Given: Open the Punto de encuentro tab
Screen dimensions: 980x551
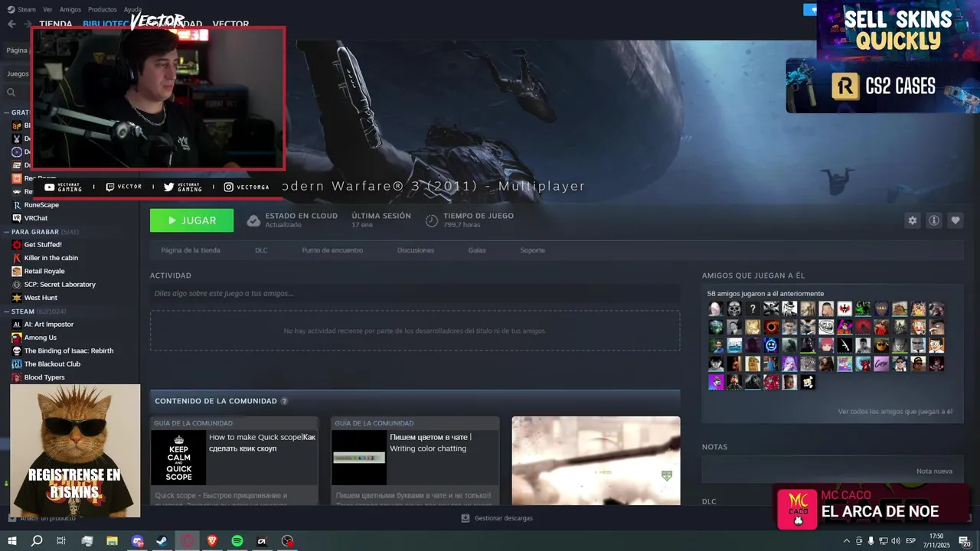Looking at the screenshot, I should pos(332,250).
